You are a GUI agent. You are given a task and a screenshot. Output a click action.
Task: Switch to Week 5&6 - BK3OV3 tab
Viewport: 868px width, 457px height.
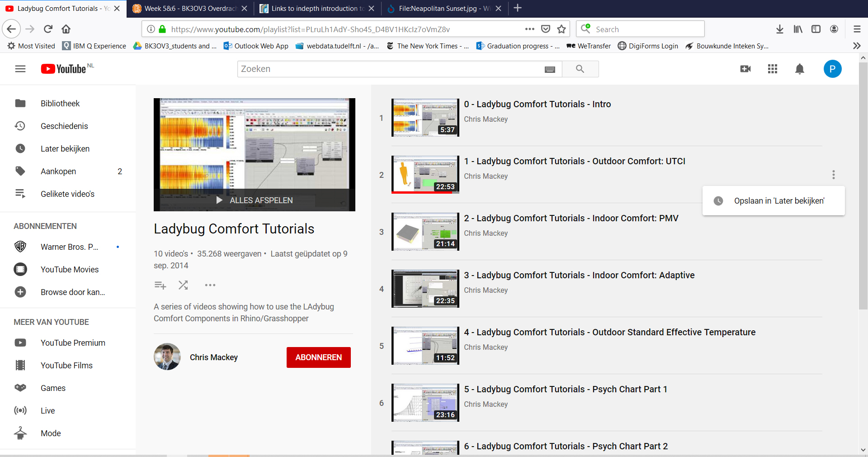(x=190, y=8)
